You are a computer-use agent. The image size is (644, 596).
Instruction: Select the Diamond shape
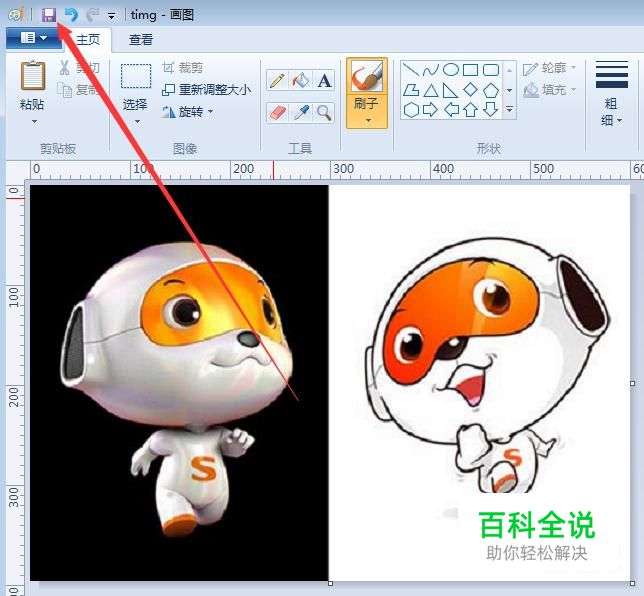coord(471,89)
